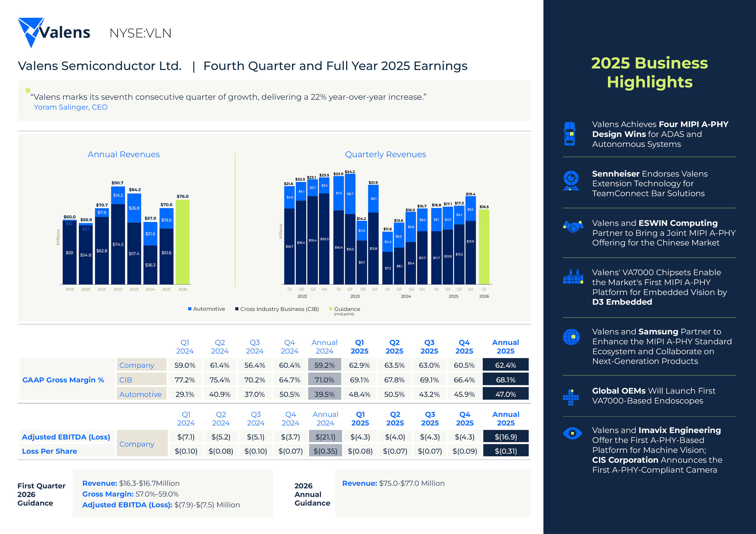This screenshot has height=534, width=756.
Task: Click the globe icon beside Samsung partnership
Action: [571, 337]
